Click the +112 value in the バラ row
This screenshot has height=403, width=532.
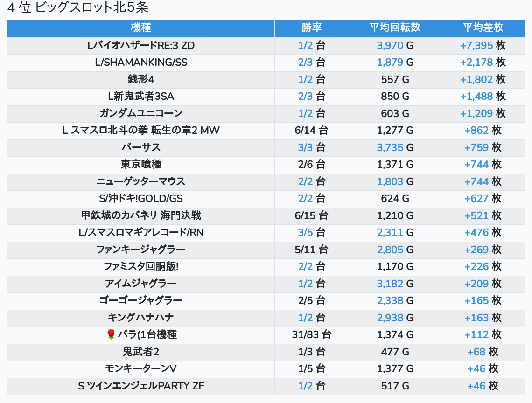(x=476, y=335)
